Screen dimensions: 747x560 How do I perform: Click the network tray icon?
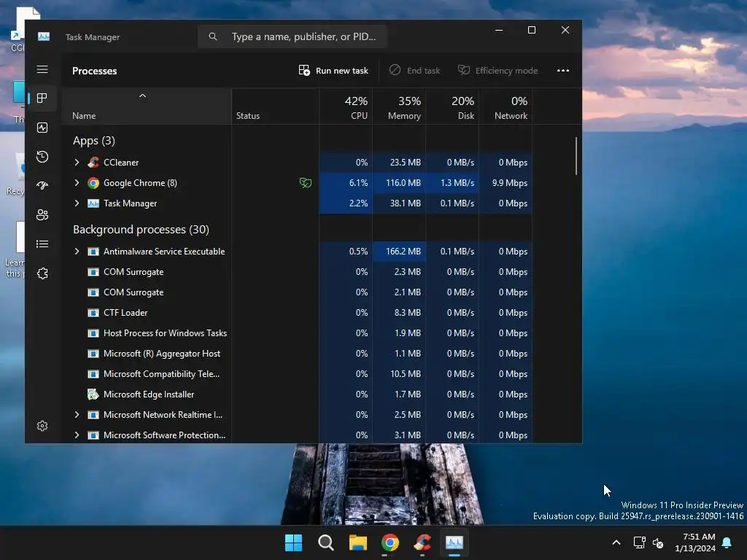pyautogui.click(x=639, y=542)
